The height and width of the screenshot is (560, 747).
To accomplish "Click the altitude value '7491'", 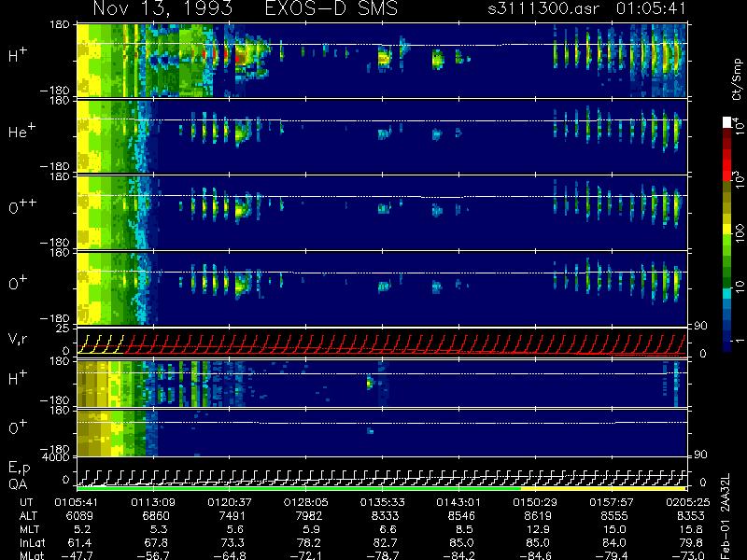I will (x=232, y=516).
